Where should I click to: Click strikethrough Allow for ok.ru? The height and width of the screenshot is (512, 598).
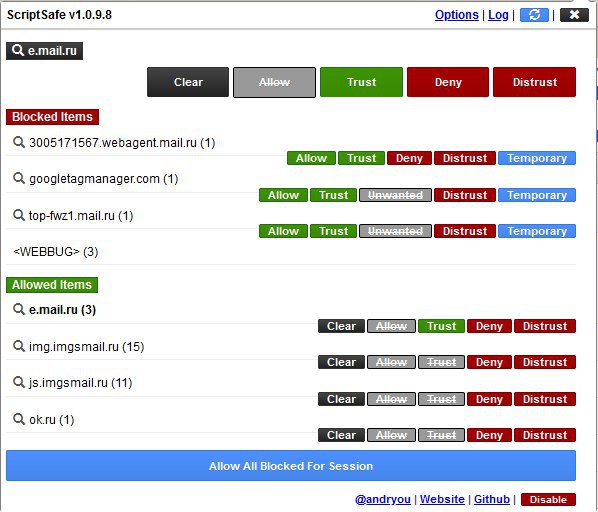pos(391,435)
